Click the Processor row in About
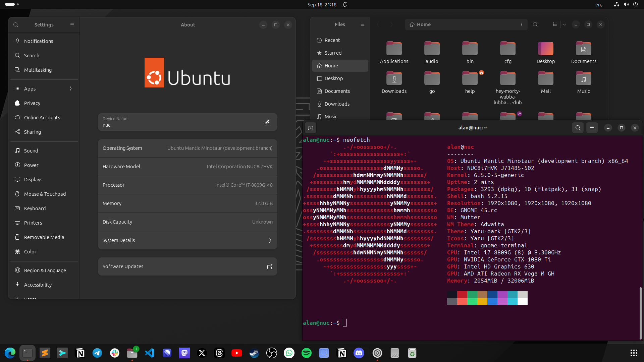The width and height of the screenshot is (644, 362). 187,185
